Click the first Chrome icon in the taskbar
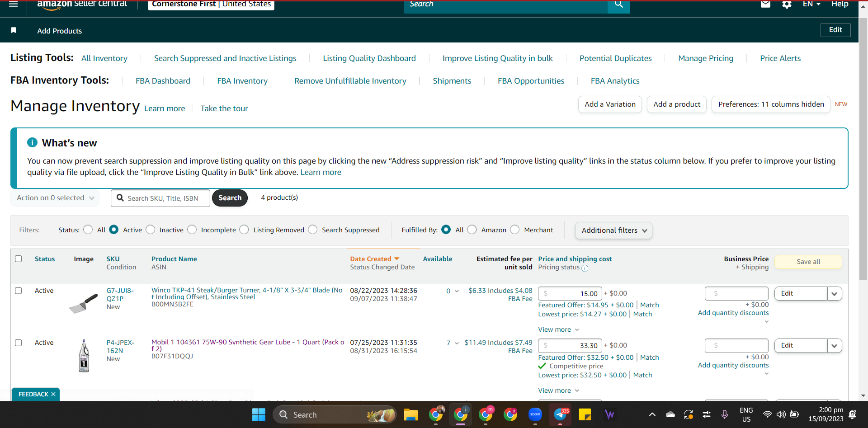The width and height of the screenshot is (868, 428). pos(436,414)
